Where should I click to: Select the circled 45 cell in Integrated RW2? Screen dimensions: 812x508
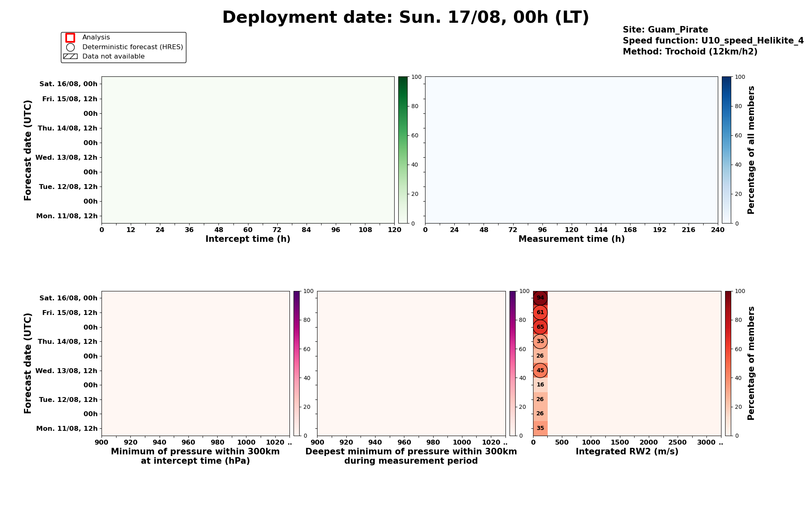point(540,370)
